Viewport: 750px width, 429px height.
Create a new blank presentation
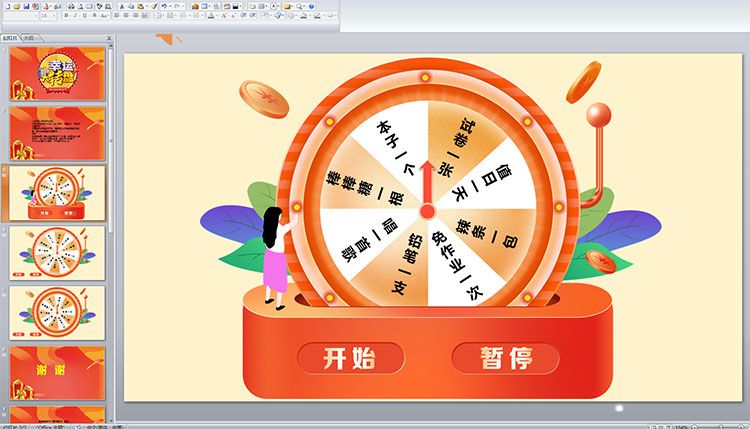tap(8, 6)
